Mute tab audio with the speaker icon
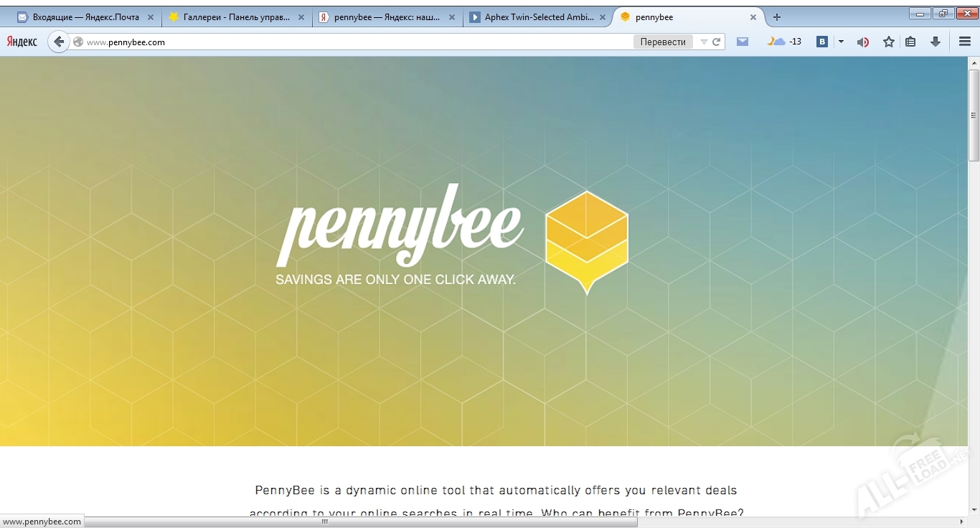This screenshot has width=980, height=528. coord(863,42)
